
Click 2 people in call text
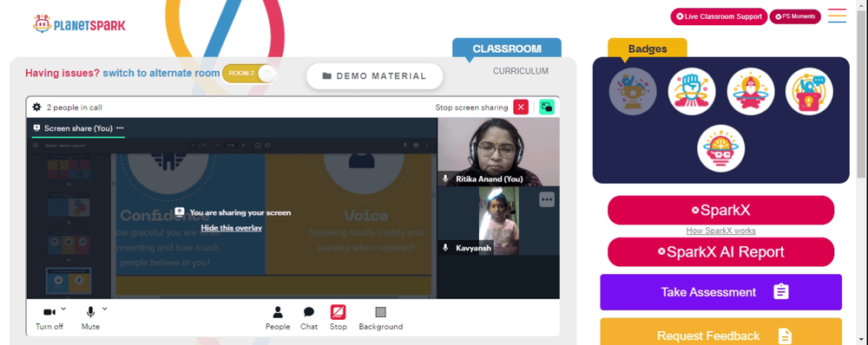74,107
